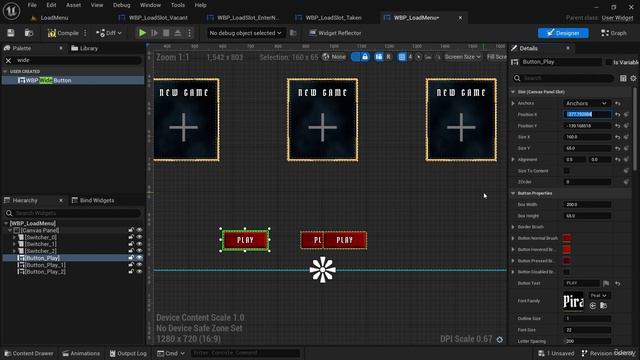Toggle visibility of Button_Play
The width and height of the screenshot is (640, 360).
click(x=140, y=258)
